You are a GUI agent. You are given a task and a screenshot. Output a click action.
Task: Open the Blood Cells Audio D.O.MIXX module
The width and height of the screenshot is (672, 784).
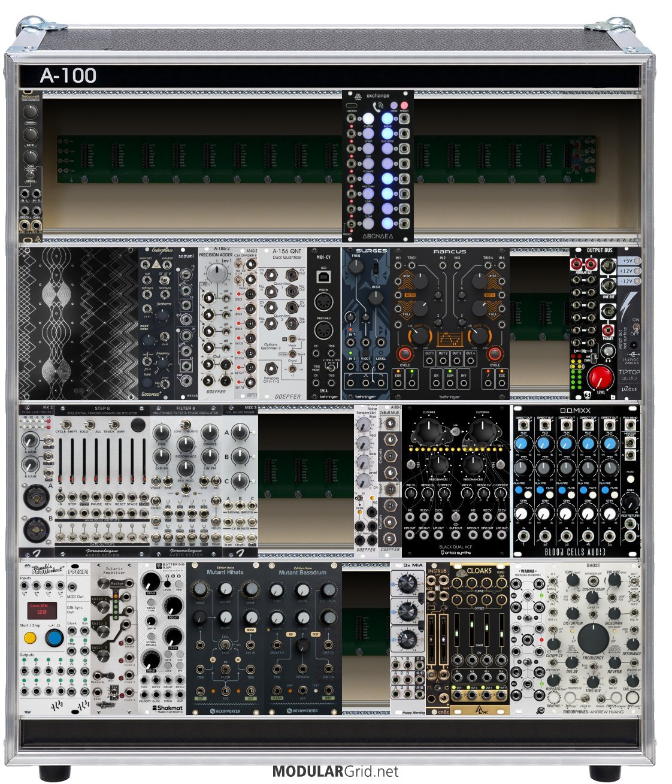(x=576, y=482)
